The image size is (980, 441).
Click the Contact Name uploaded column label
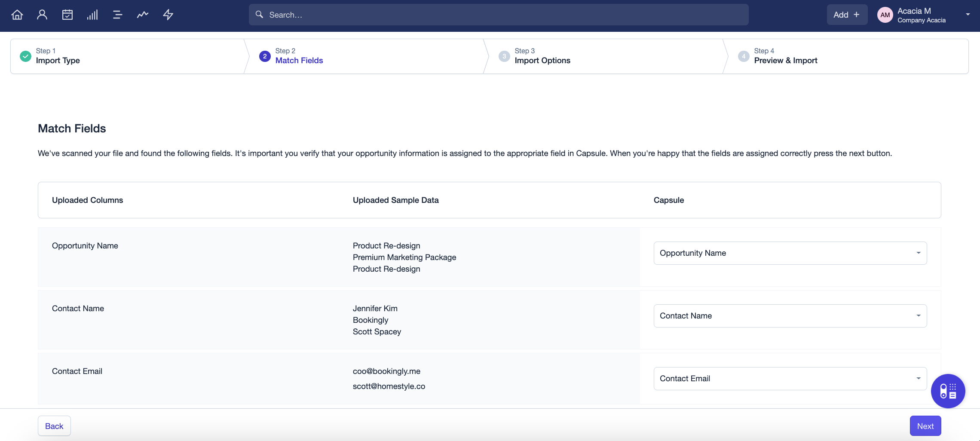[78, 309]
